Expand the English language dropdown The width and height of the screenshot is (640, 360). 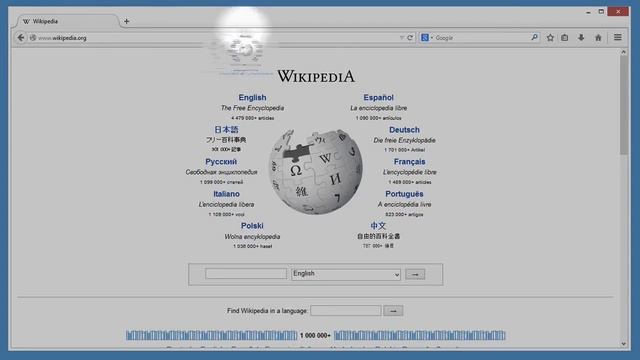(x=346, y=274)
